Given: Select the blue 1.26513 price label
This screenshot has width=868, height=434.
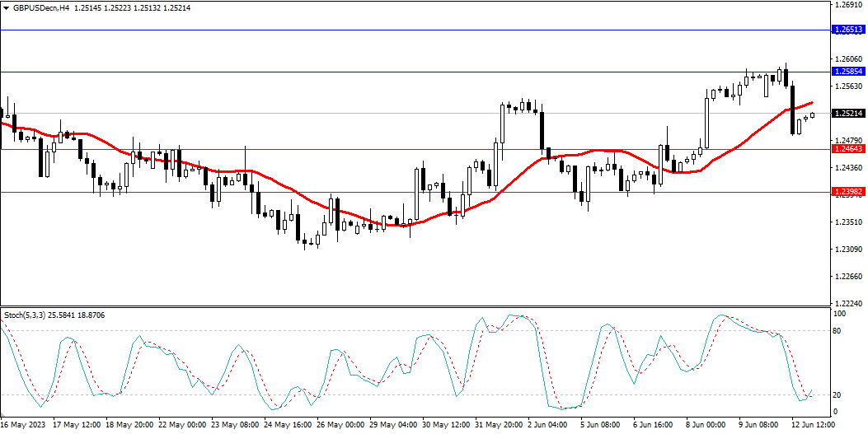Looking at the screenshot, I should click(x=848, y=30).
